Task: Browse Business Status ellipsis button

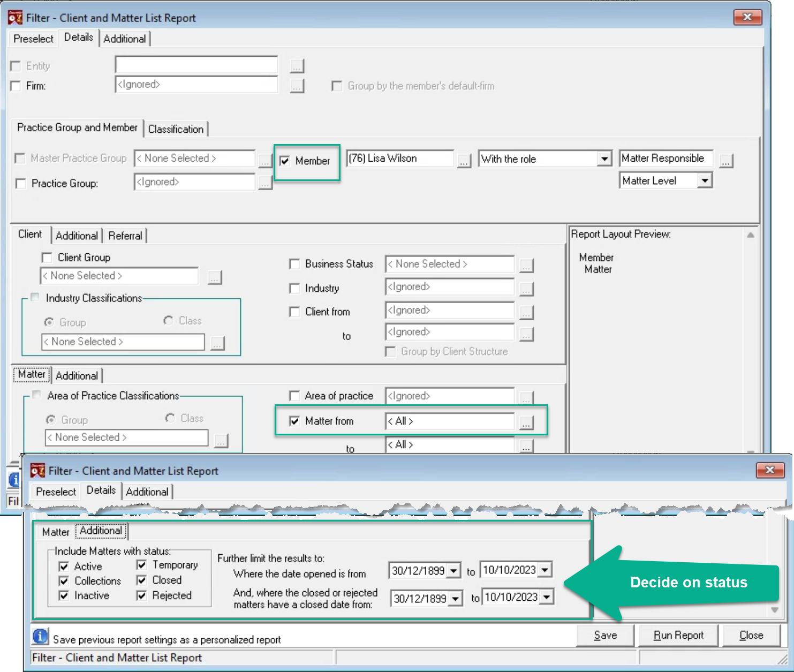Action: pyautogui.click(x=527, y=265)
